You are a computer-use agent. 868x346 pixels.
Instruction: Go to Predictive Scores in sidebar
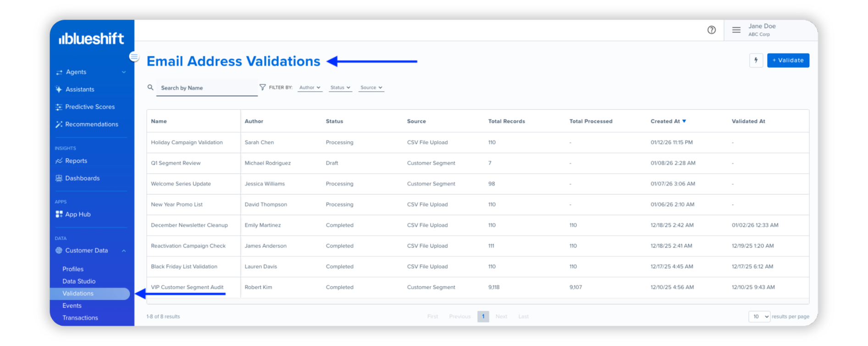point(89,107)
